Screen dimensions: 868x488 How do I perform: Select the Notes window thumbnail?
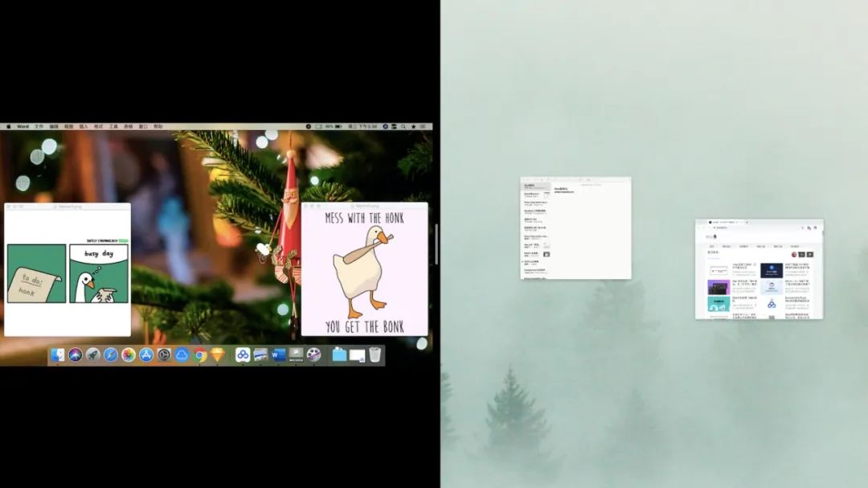pyautogui.click(x=575, y=228)
